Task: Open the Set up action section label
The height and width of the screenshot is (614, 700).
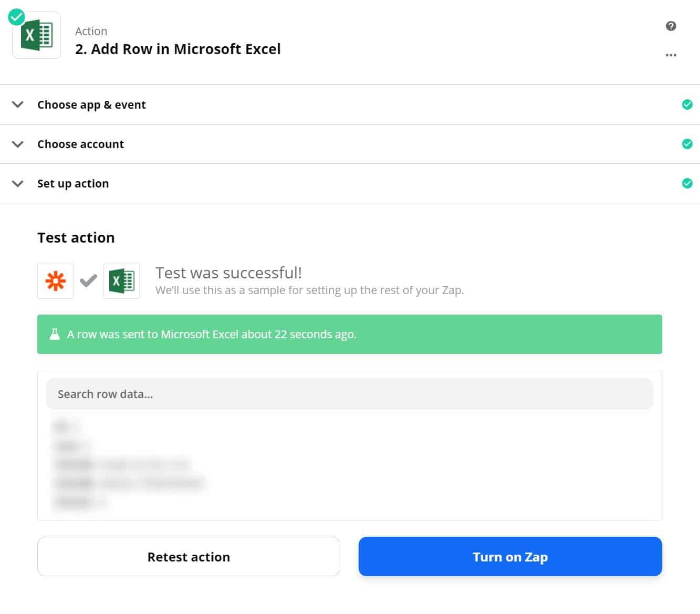Action: (73, 183)
